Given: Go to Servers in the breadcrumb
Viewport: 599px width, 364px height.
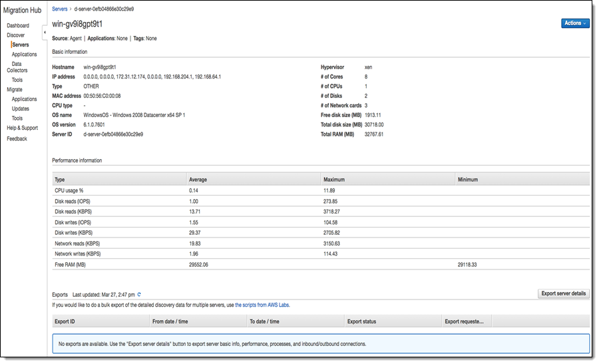Looking at the screenshot, I should point(59,9).
